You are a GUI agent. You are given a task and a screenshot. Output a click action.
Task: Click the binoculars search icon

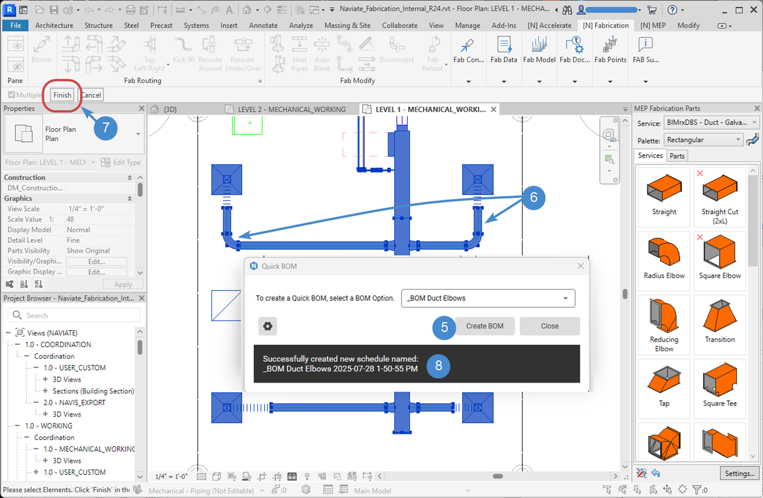pyautogui.click(x=567, y=10)
